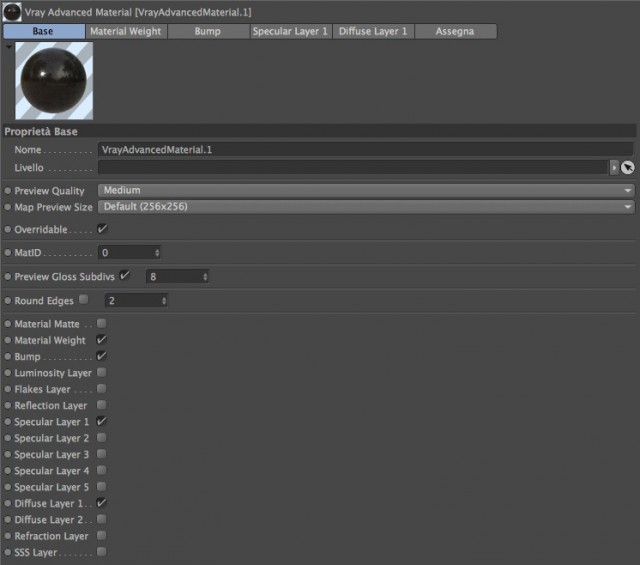Click the Diffuse Layer 2 animation dot

point(8,520)
